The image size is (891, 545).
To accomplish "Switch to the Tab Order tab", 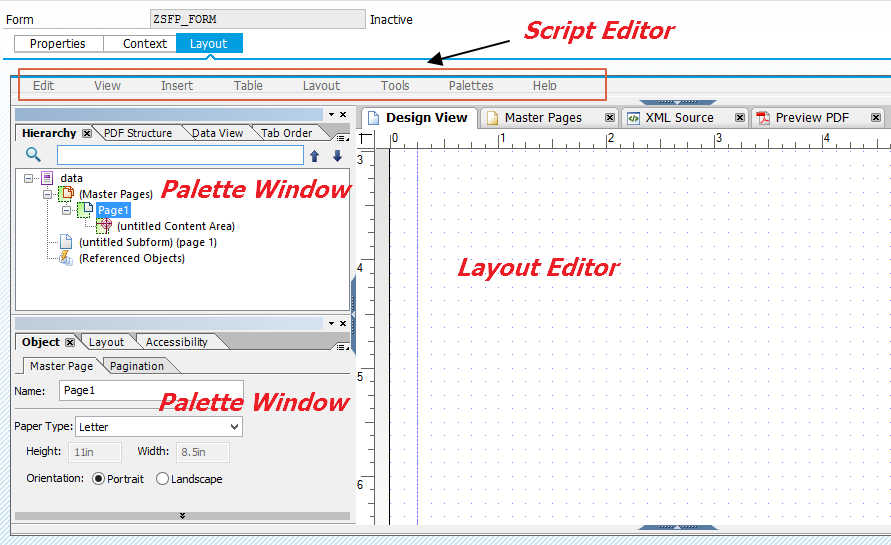I will [x=286, y=133].
